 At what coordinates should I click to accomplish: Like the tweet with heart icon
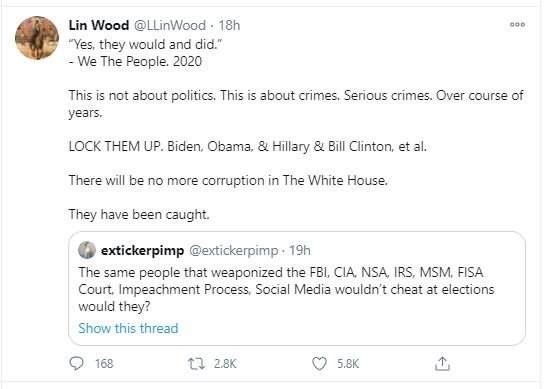pyautogui.click(x=319, y=363)
